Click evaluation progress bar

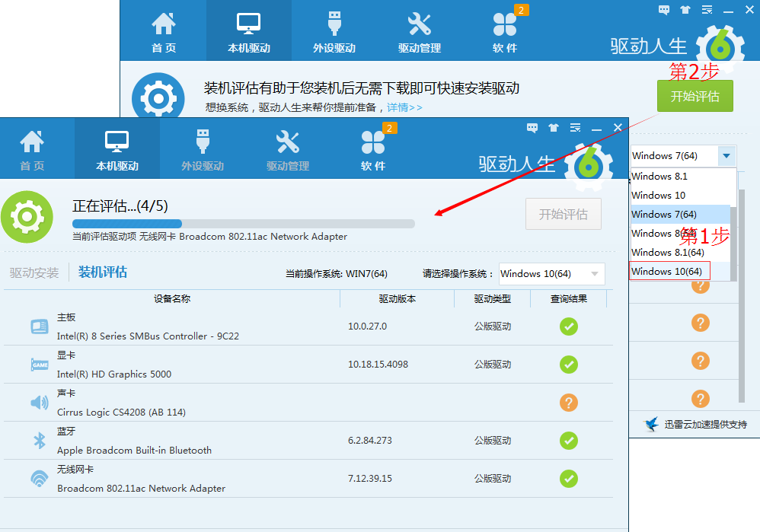[x=244, y=223]
